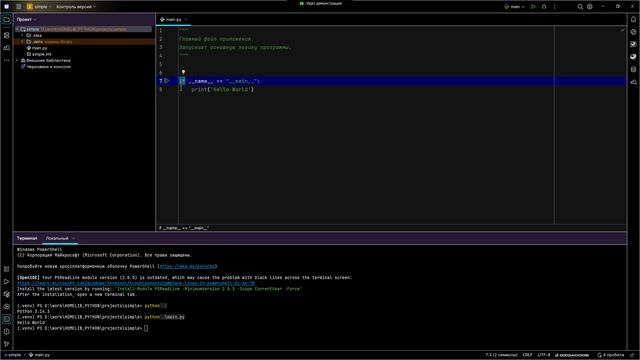
Task: Open more run actions menu
Action: (x=554, y=7)
